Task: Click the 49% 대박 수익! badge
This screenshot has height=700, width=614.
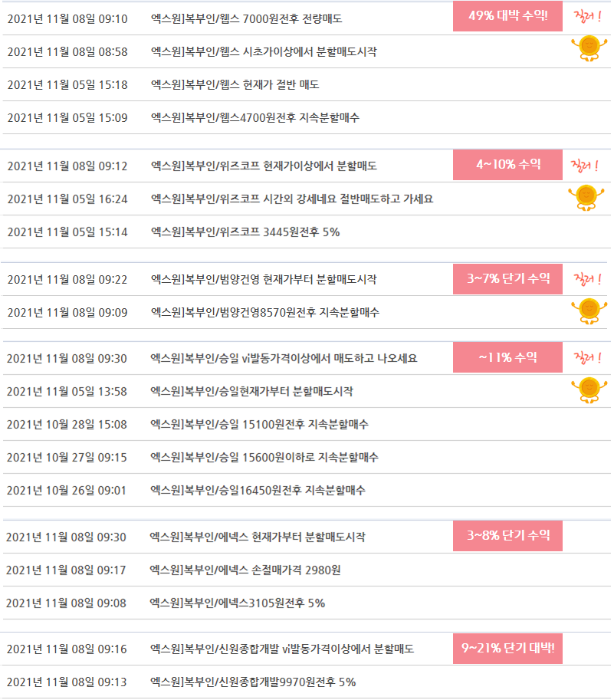Action: 507,16
